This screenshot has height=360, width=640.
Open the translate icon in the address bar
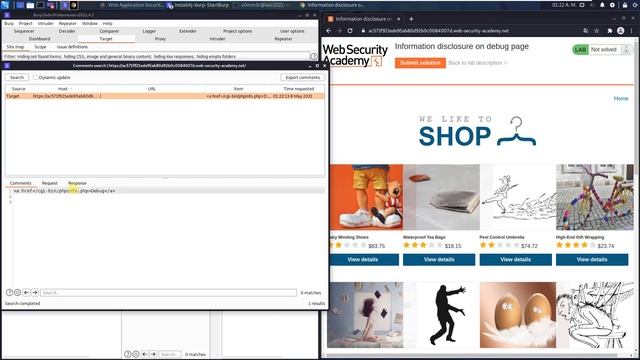tap(586, 31)
